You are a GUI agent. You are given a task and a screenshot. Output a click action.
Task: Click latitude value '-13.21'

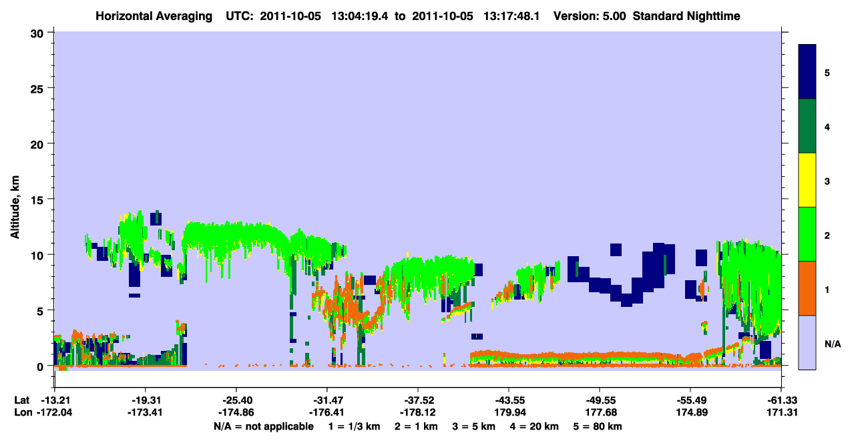55,400
